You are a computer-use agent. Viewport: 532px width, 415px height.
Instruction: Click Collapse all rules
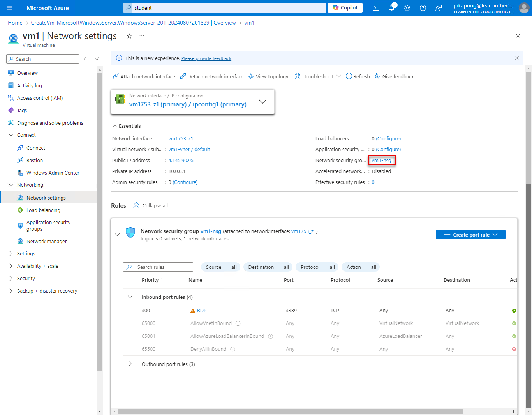click(x=150, y=205)
